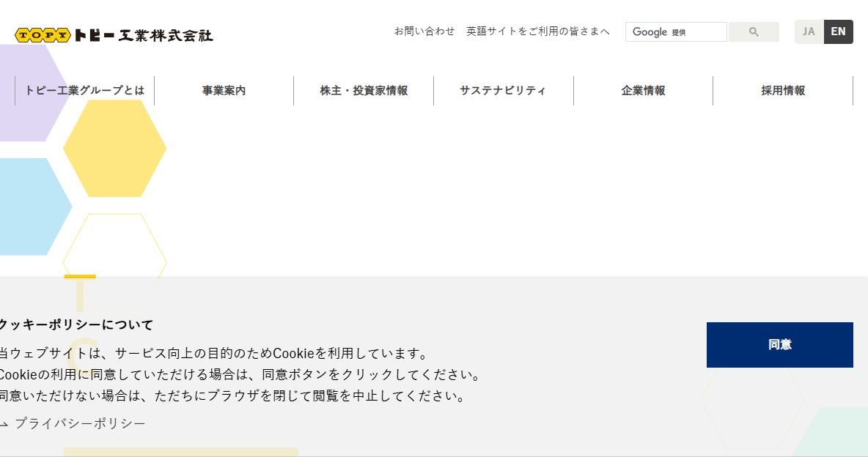Expand the 株主・投資家情報 menu
The width and height of the screenshot is (868, 457).
point(364,90)
